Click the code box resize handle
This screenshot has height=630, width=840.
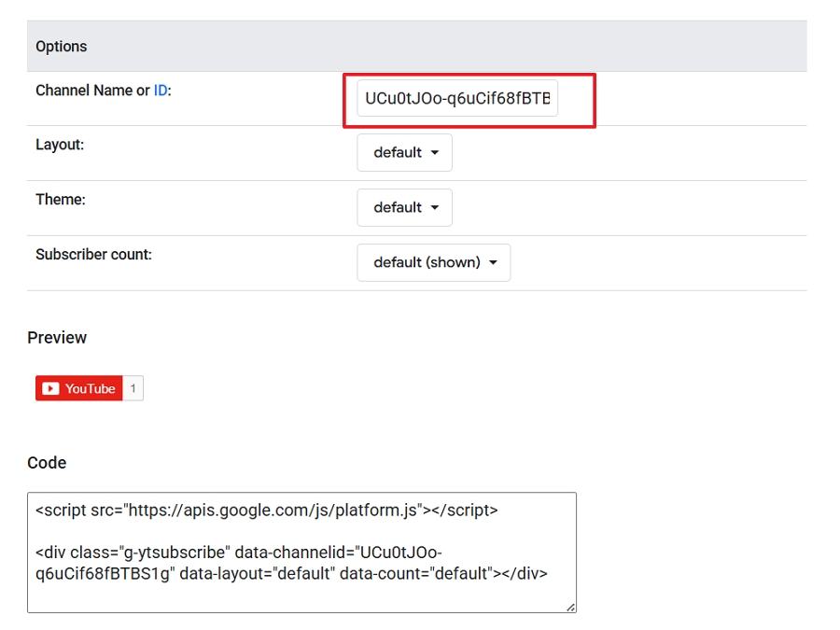(x=571, y=607)
